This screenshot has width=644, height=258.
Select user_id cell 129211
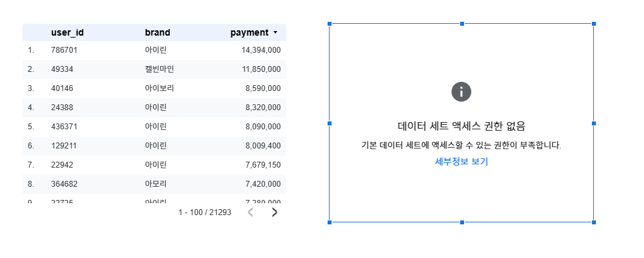click(x=64, y=145)
